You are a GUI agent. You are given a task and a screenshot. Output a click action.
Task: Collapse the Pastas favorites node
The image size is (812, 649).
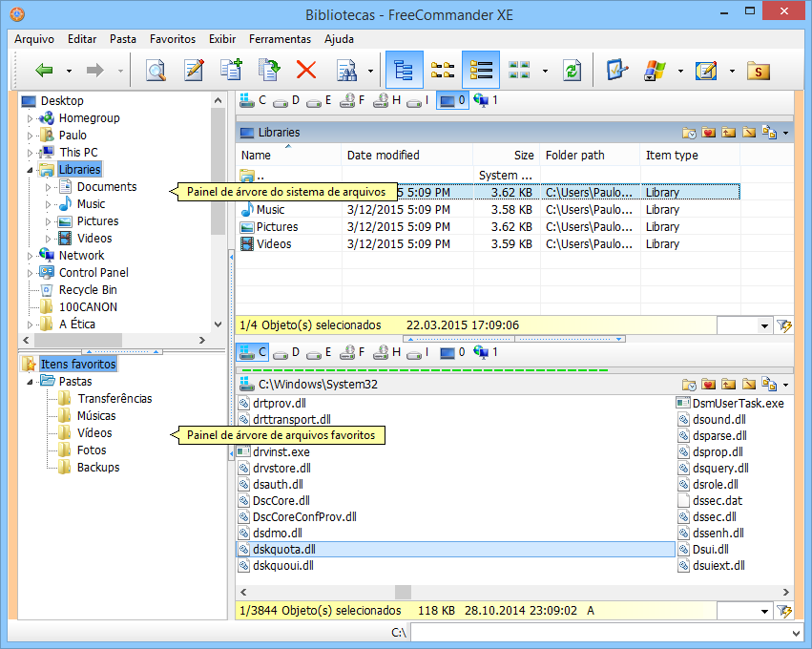coord(30,382)
